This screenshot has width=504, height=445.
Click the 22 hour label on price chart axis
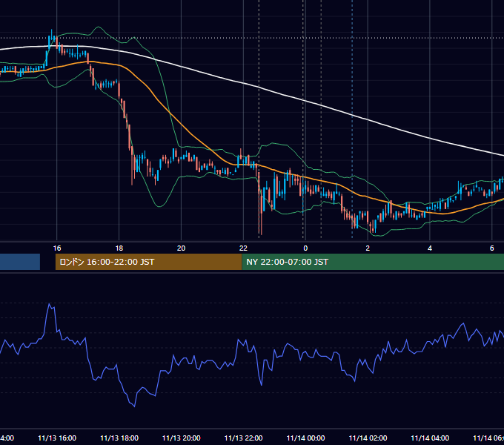point(243,248)
